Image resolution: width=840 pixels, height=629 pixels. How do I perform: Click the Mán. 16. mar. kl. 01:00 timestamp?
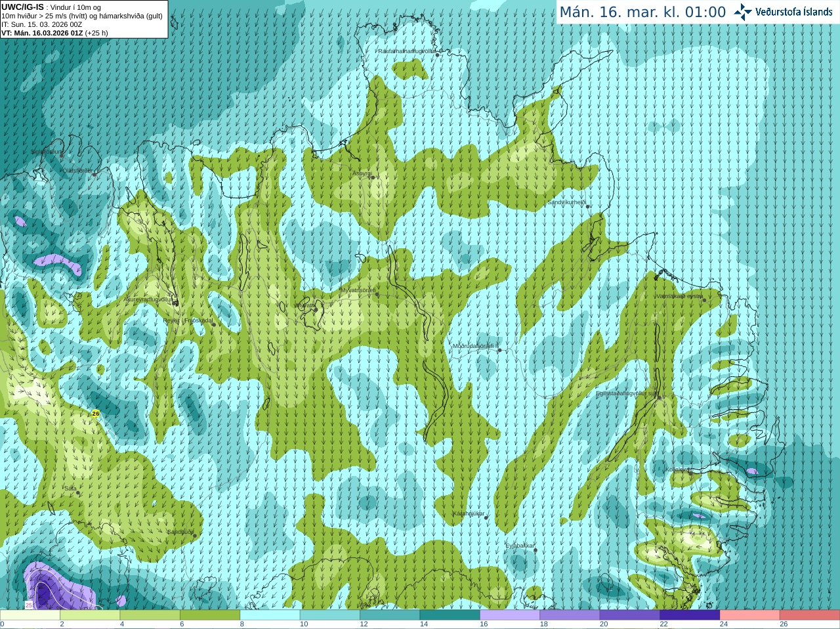(x=642, y=12)
